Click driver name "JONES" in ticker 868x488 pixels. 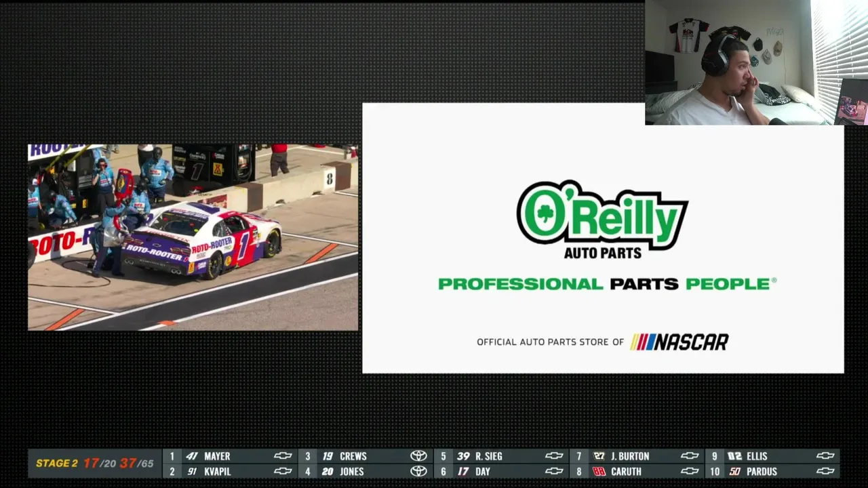(352, 471)
